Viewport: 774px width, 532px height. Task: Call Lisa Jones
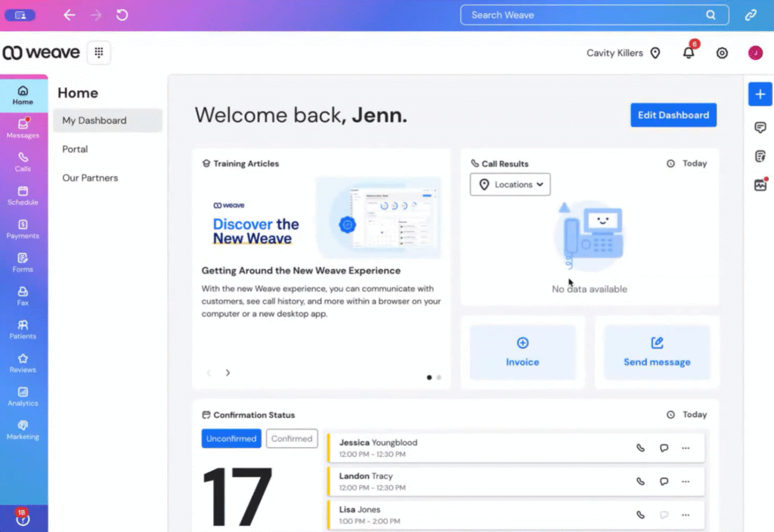coord(640,515)
